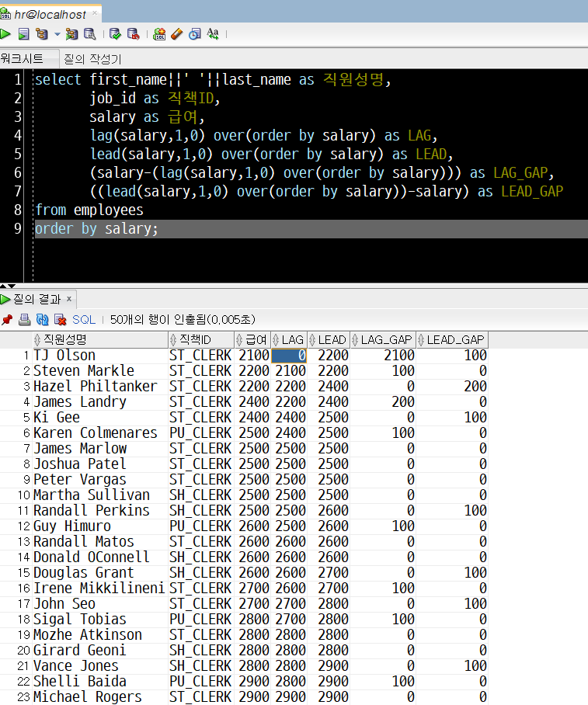Click line 8 'from employees' in editor
The height and width of the screenshot is (705, 588).
pos(89,210)
